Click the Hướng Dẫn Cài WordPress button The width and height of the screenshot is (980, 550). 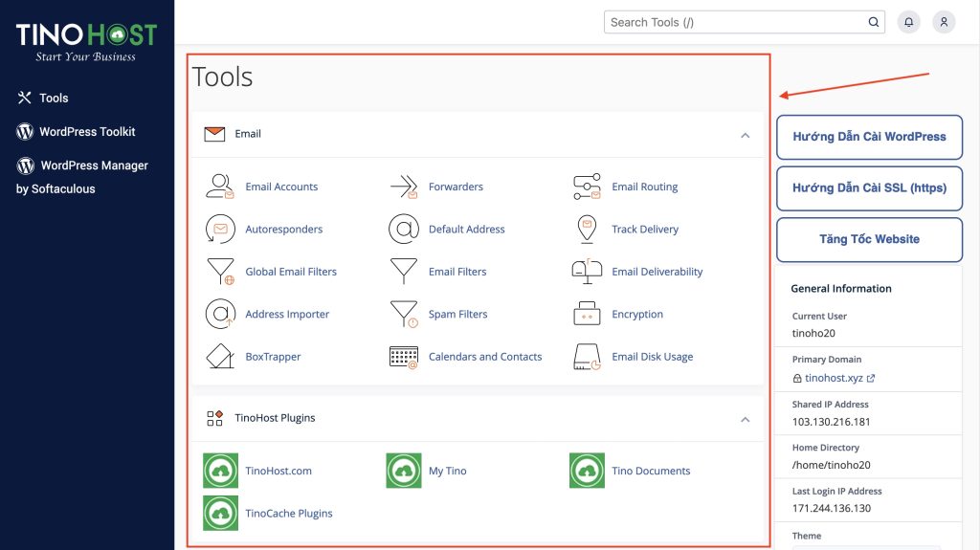tap(869, 137)
